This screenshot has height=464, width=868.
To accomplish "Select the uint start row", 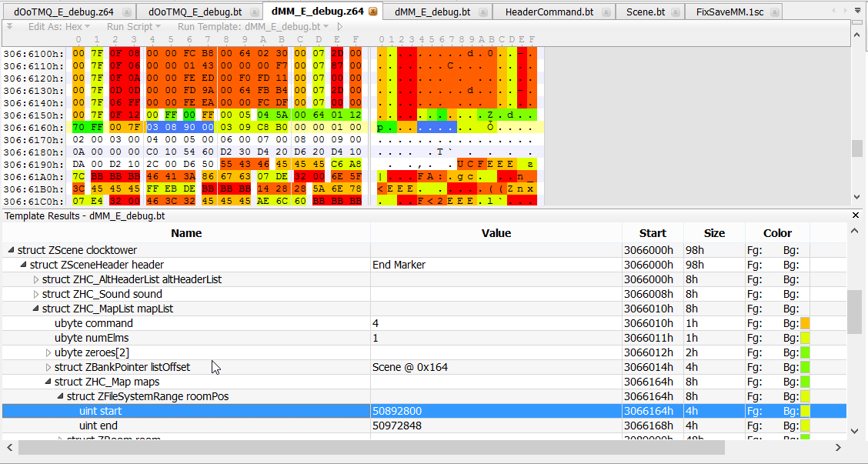I will [424, 411].
